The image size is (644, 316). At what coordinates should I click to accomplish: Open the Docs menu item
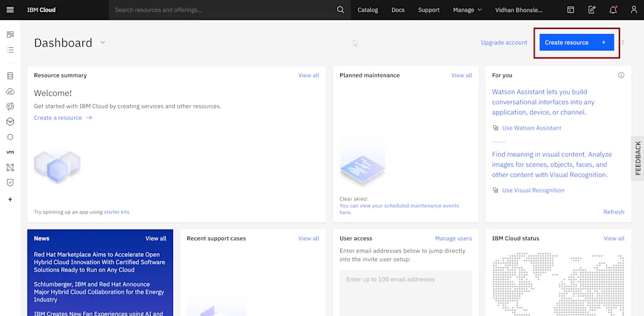tap(398, 10)
